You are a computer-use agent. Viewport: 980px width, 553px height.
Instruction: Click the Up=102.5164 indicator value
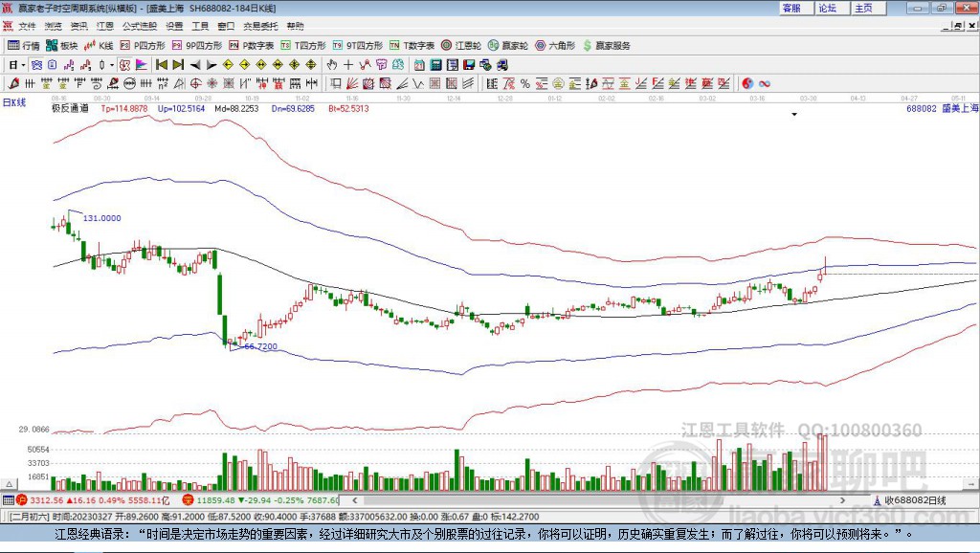(x=181, y=109)
